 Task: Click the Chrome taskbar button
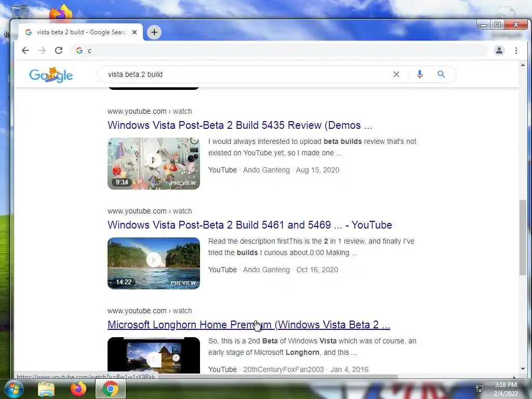(x=111, y=389)
